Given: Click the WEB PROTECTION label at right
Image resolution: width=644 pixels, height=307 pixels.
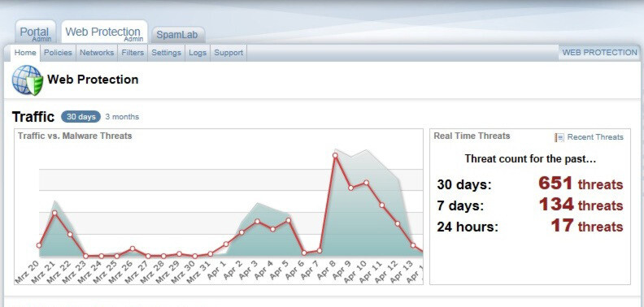Looking at the screenshot, I should point(599,53).
